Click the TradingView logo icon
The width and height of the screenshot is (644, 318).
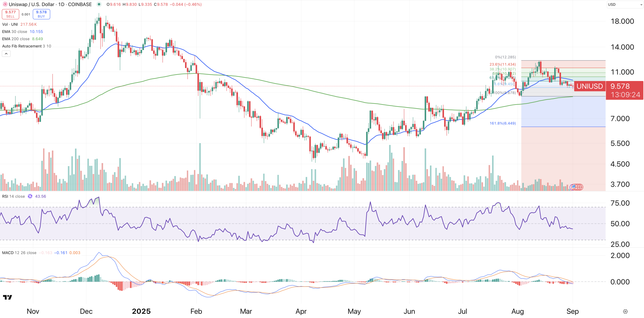7,297
